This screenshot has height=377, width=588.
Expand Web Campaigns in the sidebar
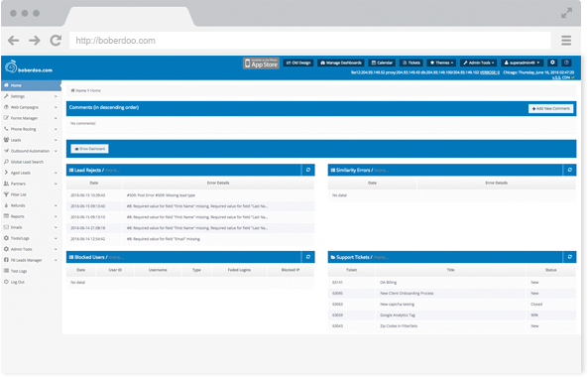[x=31, y=107]
